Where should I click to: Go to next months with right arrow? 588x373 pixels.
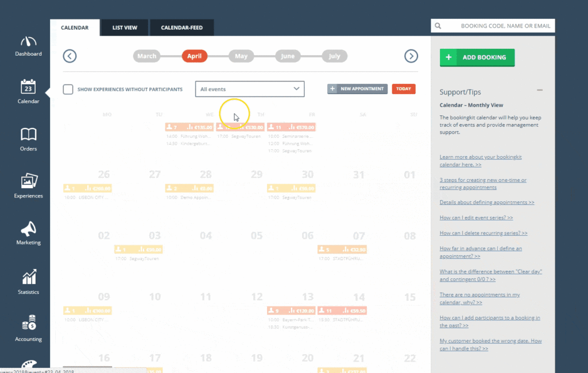pyautogui.click(x=411, y=56)
